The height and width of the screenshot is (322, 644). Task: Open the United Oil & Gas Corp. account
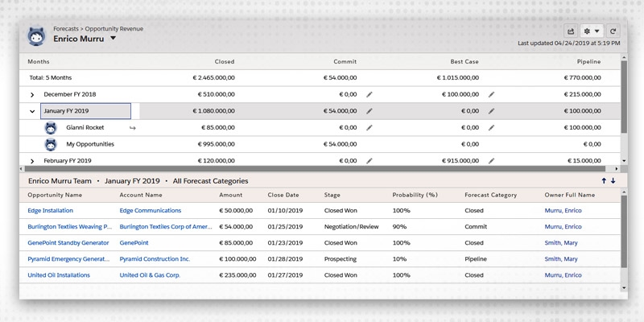pos(150,275)
